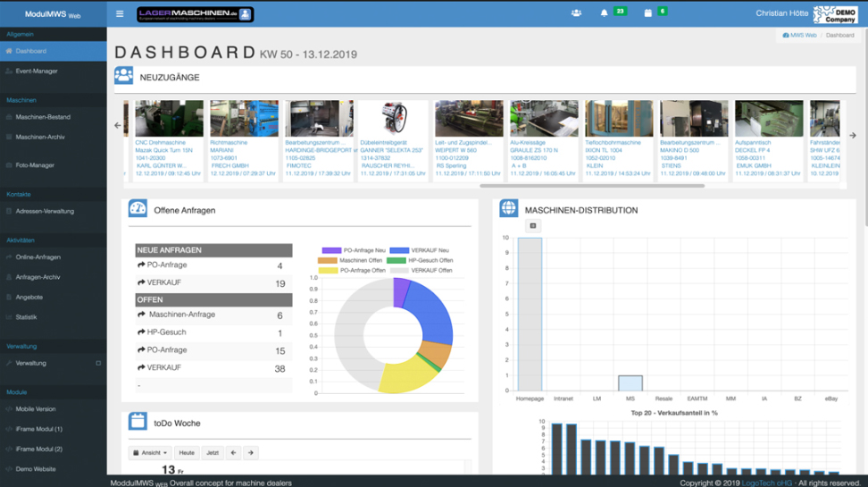868x487 pixels.
Task: Open Maschinen-Bestand in the sidebar
Action: click(43, 117)
